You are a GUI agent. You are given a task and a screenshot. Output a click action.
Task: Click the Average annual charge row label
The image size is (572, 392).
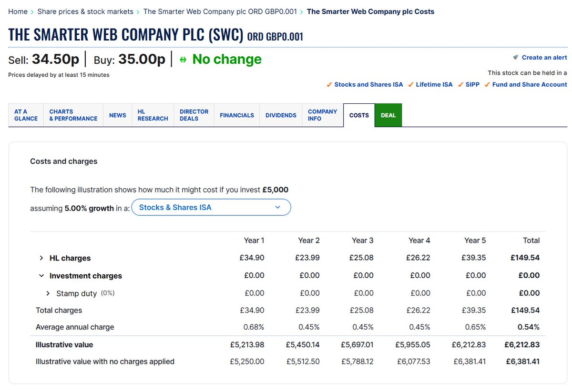(x=75, y=327)
